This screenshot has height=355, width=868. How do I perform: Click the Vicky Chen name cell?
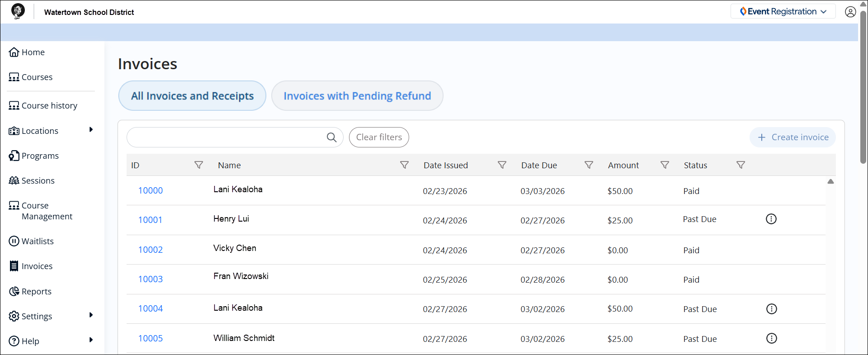pos(235,248)
